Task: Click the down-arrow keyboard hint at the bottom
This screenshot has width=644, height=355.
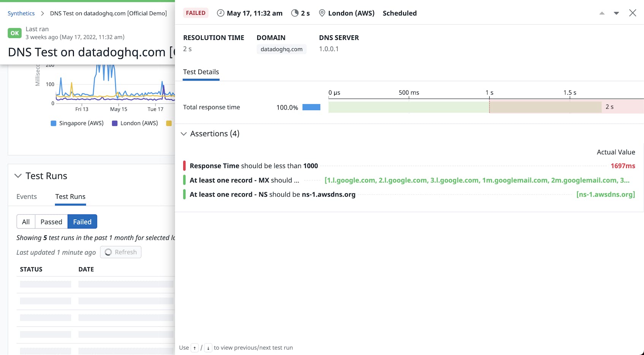Action: [208, 348]
